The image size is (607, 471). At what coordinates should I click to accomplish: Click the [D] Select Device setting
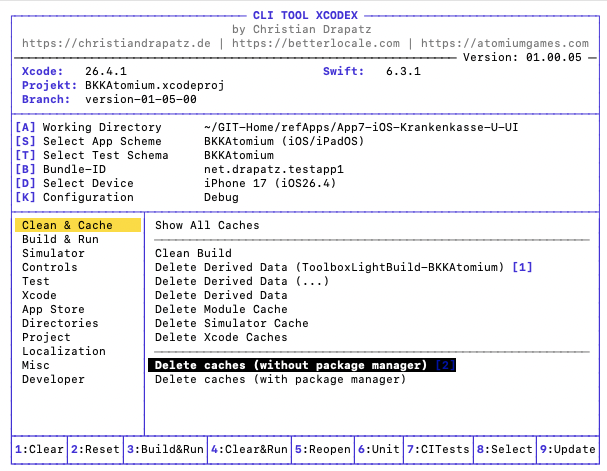tap(74, 183)
